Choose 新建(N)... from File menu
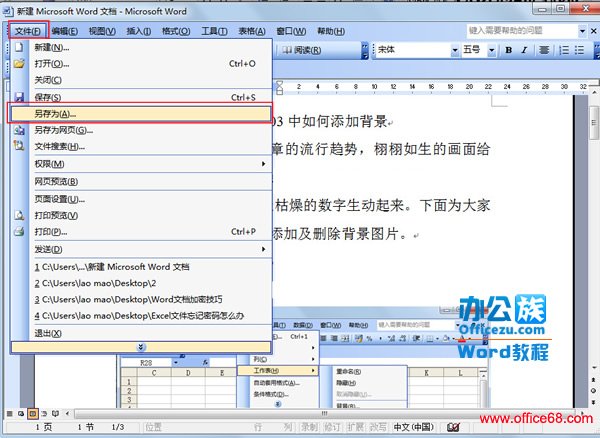Viewport: 600px width, 438px height. tap(141, 47)
